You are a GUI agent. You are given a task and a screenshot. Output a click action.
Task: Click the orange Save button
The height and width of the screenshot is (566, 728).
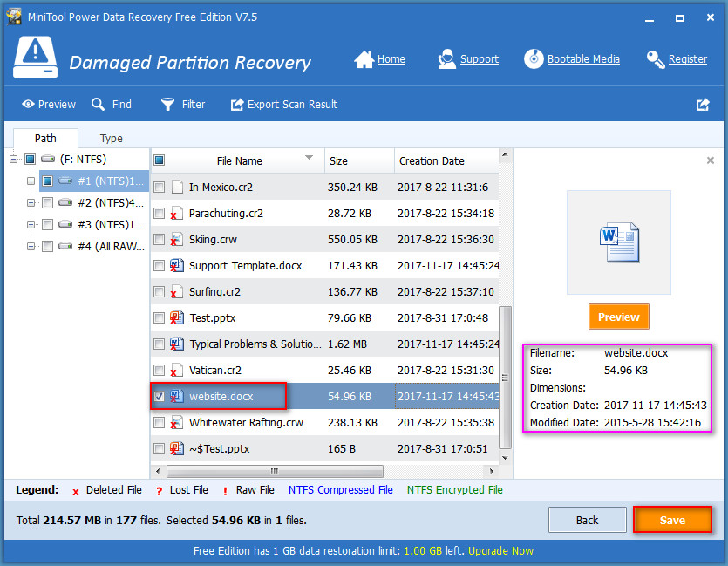672,520
